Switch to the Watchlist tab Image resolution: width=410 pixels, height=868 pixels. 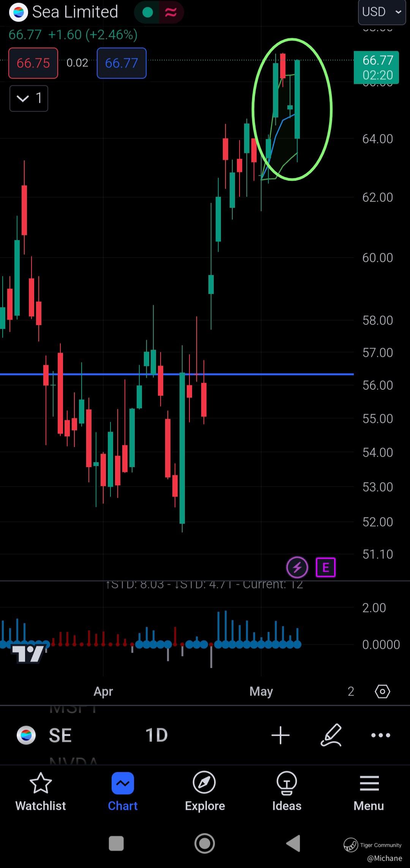[41, 792]
